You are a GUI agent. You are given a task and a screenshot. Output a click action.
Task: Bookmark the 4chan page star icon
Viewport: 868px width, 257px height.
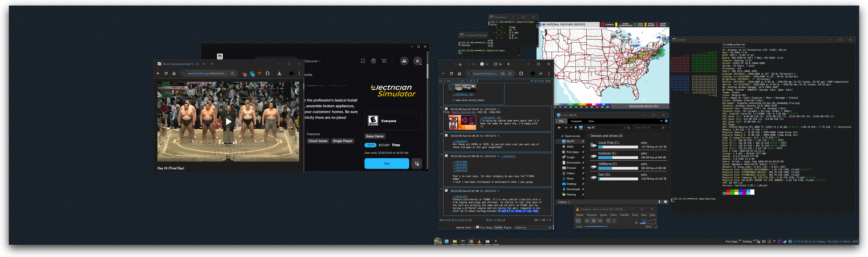click(x=510, y=74)
